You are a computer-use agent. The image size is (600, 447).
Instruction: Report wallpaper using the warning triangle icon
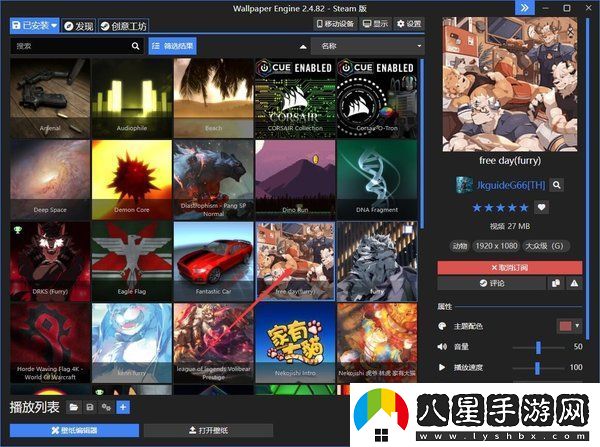pyautogui.click(x=574, y=283)
